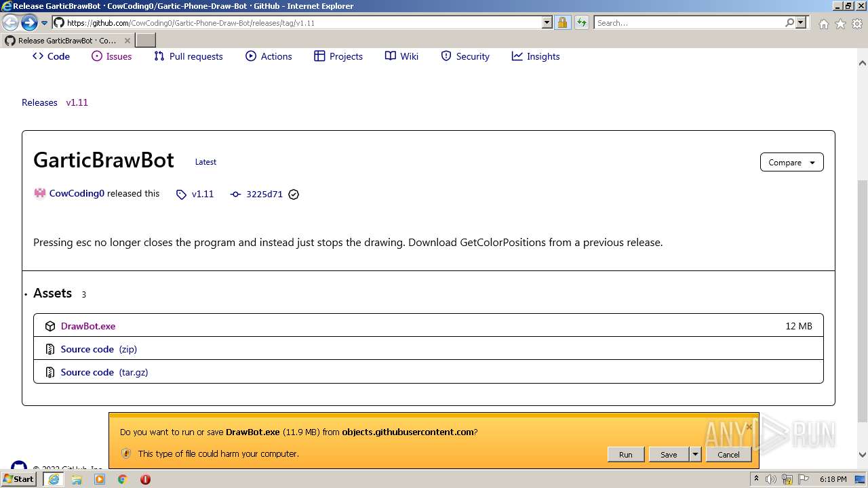
Task: Open the Wiki tab
Action: click(x=401, y=56)
